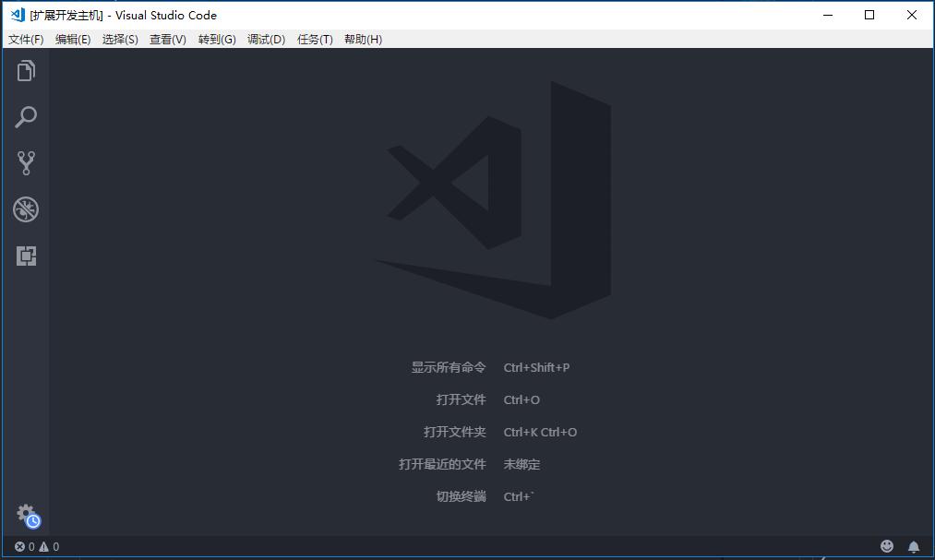This screenshot has height=560, width=935.
Task: Click the 打开文件 label
Action: point(461,399)
